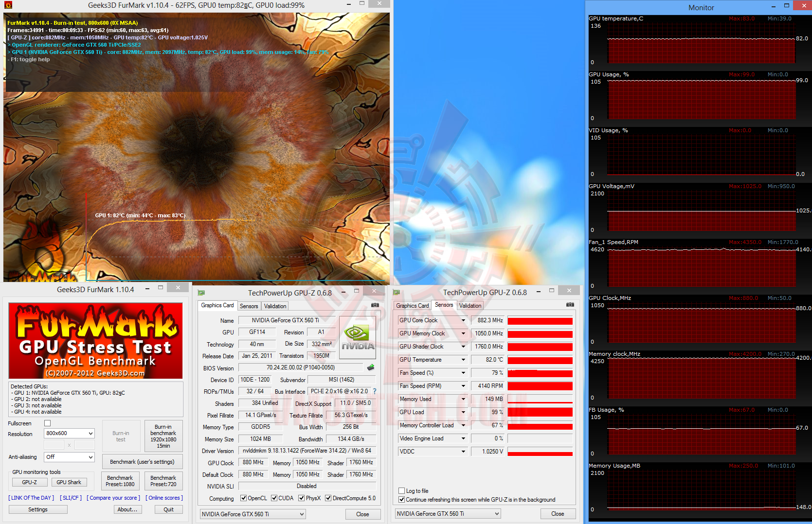The width and height of the screenshot is (812, 524).
Task: Switch to Graphics Card tab in right GPU-Z window
Action: coord(413,306)
